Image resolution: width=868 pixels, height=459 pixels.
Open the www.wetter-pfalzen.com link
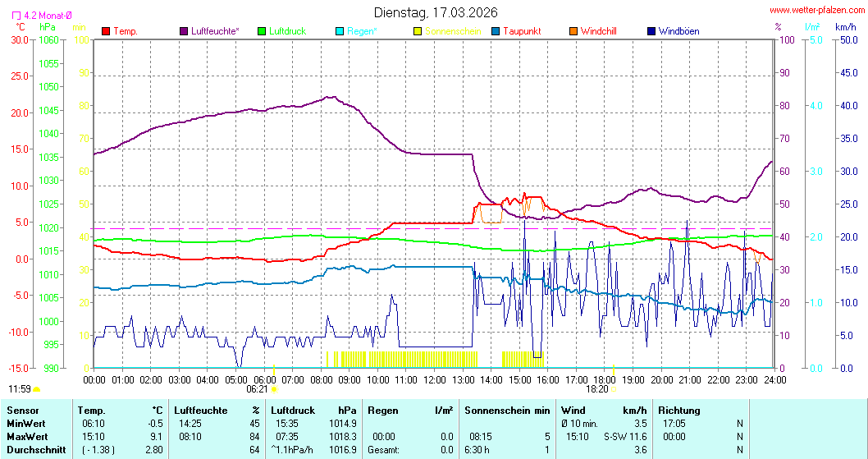tap(815, 11)
